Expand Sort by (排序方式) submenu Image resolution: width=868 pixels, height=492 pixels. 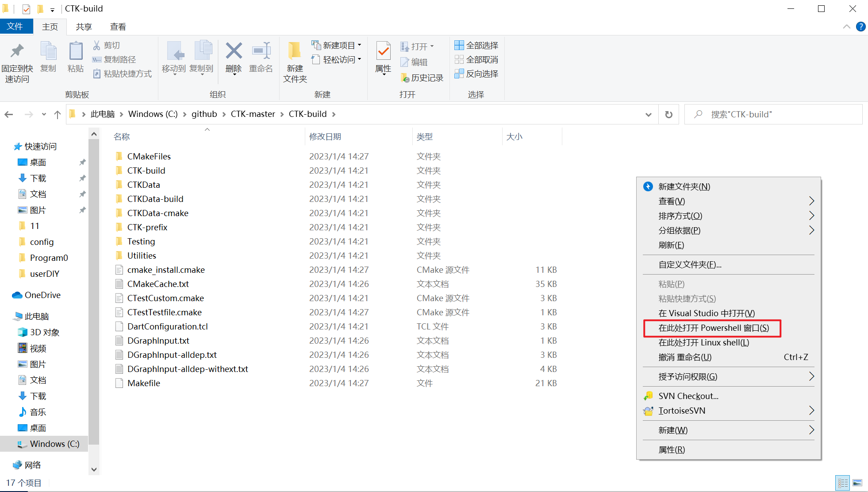[x=811, y=216]
